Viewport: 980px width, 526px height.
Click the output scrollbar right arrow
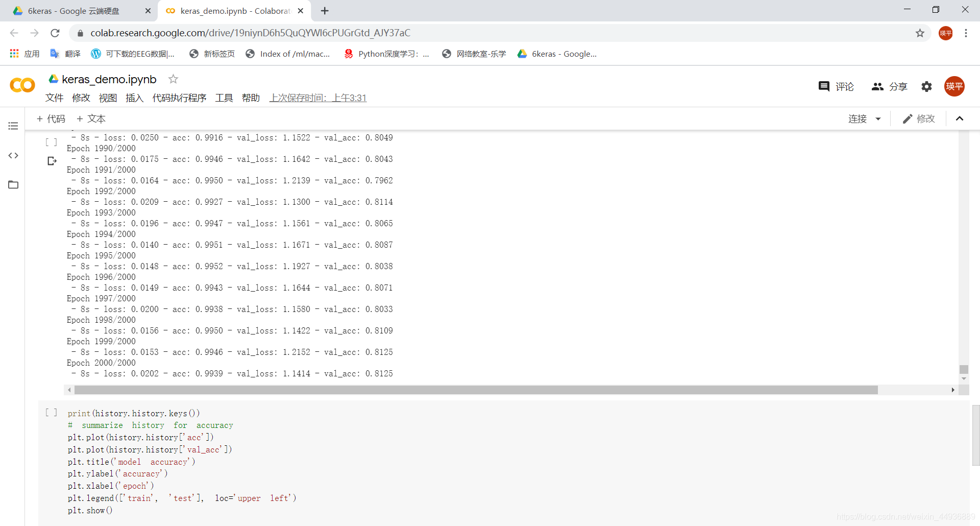click(953, 390)
